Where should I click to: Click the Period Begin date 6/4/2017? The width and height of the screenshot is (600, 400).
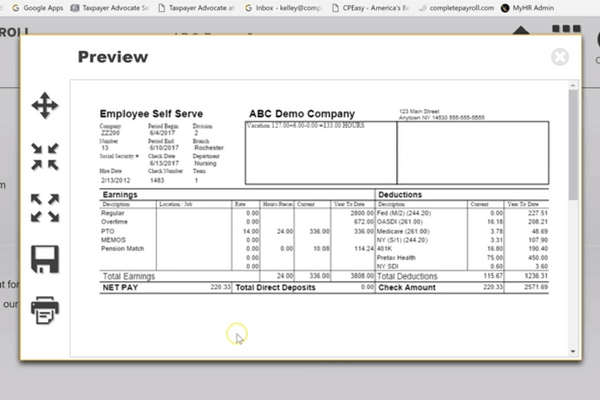point(162,133)
